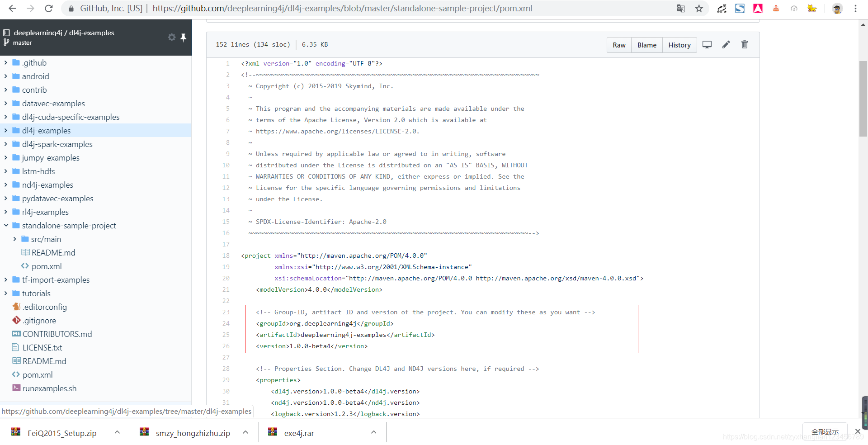Collapse the standalone-sample-project folder
868x445 pixels.
coord(6,225)
